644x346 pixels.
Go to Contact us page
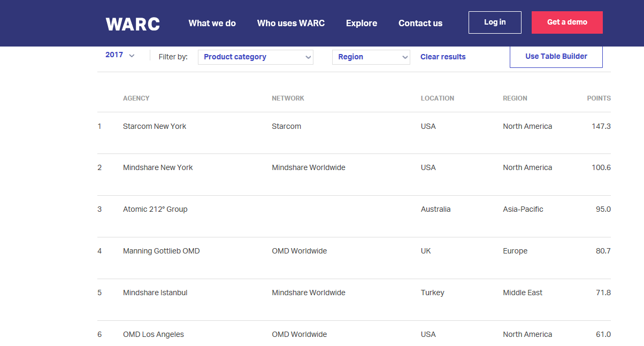tap(420, 23)
